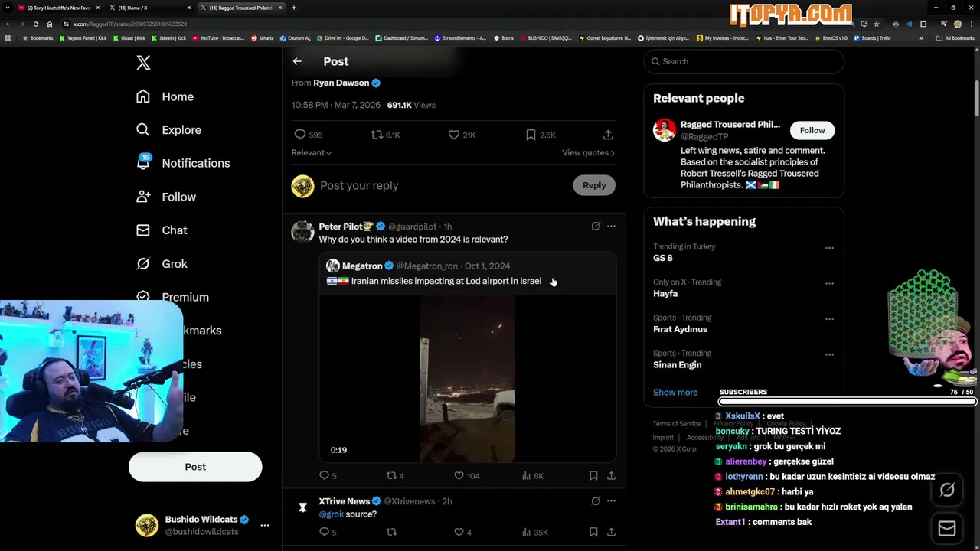Click the white Post button in sidebar
Screen dimensions: 980x551
[x=195, y=467]
